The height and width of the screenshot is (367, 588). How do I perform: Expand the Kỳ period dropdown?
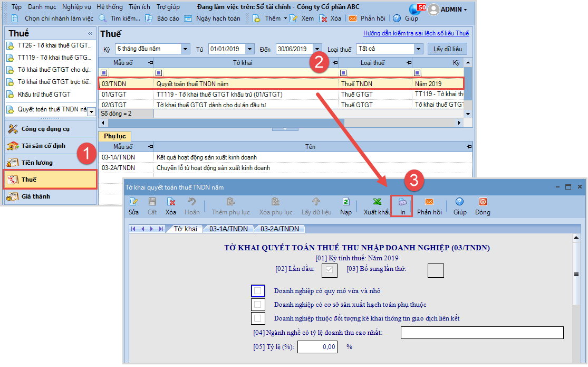(x=185, y=49)
